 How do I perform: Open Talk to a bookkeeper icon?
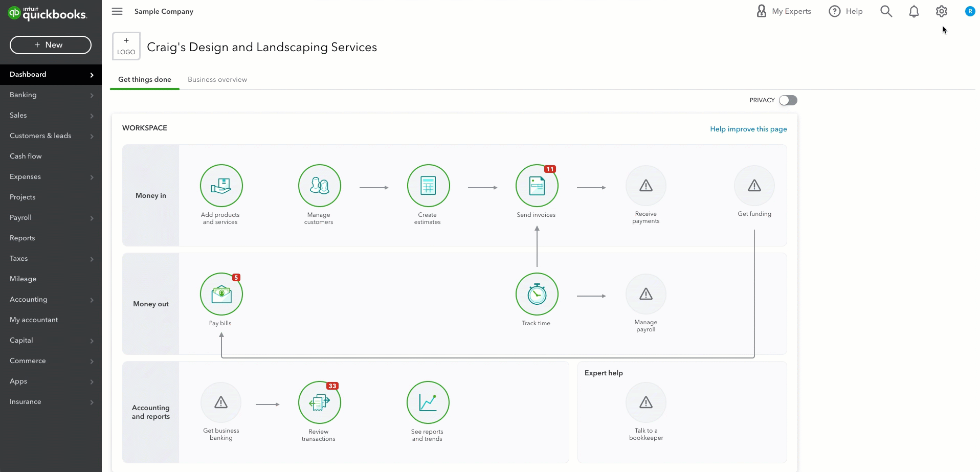coord(646,402)
